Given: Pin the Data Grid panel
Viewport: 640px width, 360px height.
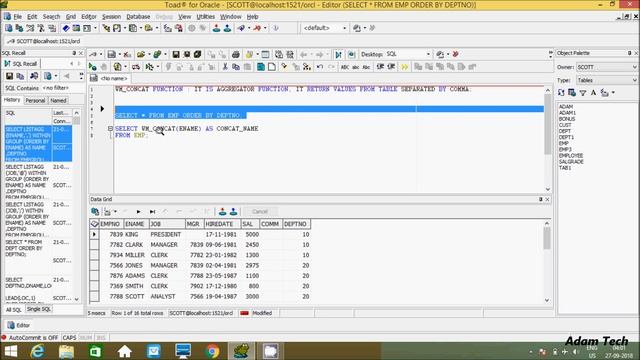Looking at the screenshot, I should [x=540, y=199].
